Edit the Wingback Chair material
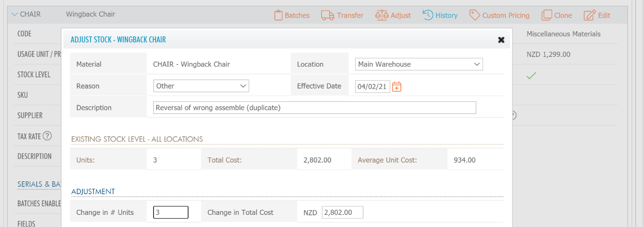The height and width of the screenshot is (227, 644). 590,15
